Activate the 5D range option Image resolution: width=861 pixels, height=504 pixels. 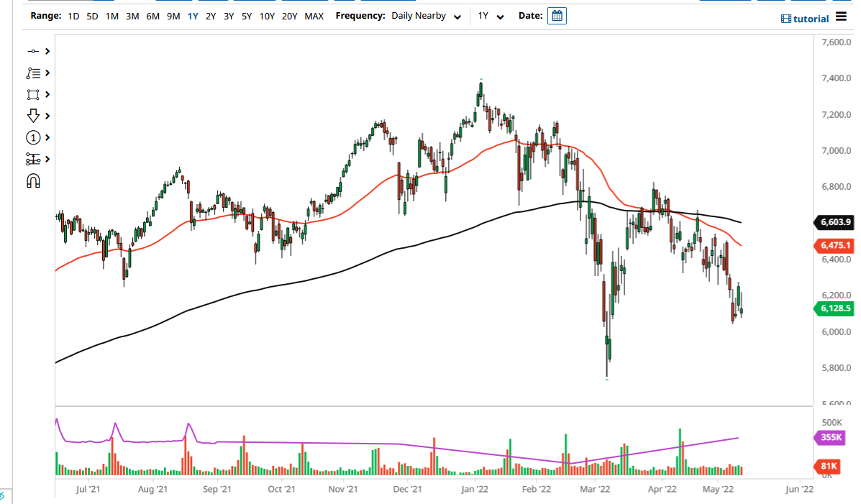[92, 16]
